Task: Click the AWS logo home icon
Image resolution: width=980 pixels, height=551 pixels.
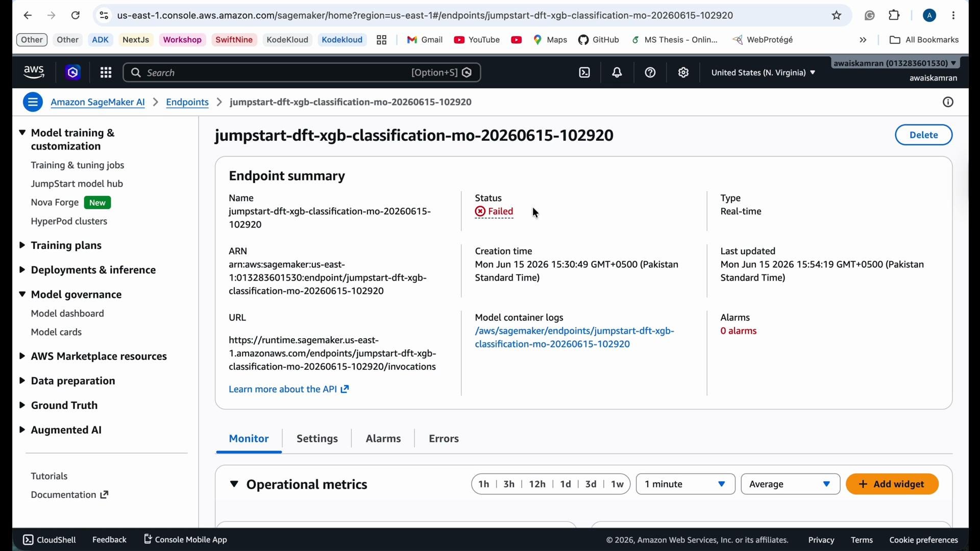Action: click(x=34, y=72)
